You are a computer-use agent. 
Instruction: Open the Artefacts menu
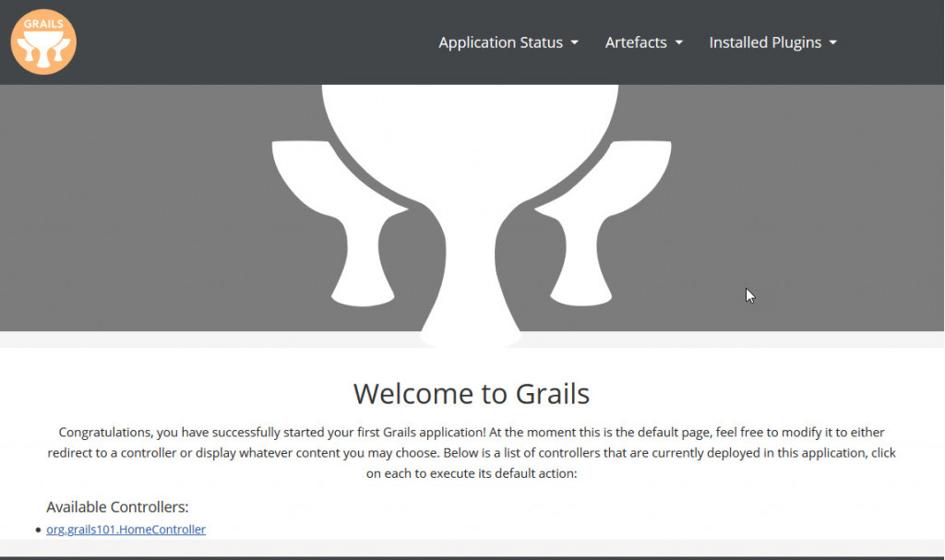(643, 42)
